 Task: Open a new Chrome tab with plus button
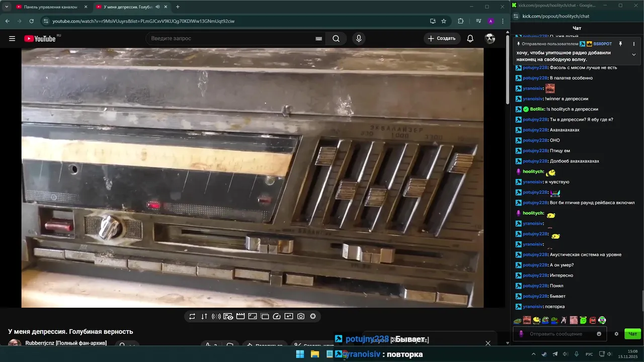pos(178,7)
